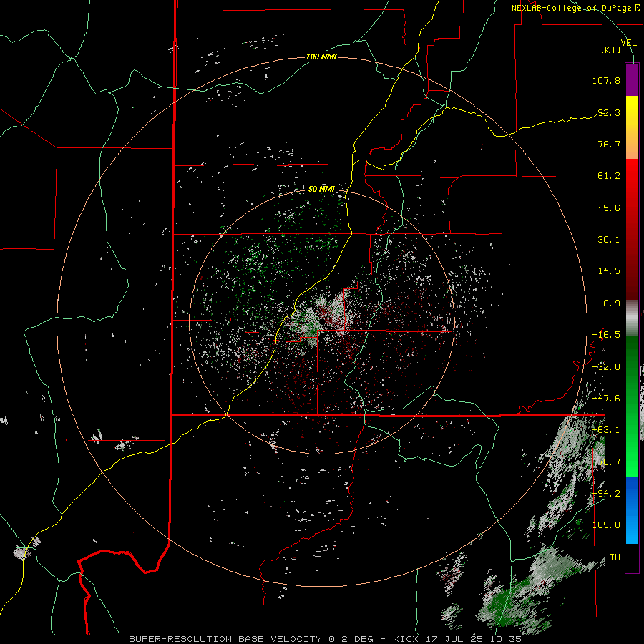Image resolution: width=644 pixels, height=644 pixels.
Task: Click the [KT] units label
Action: (x=611, y=49)
